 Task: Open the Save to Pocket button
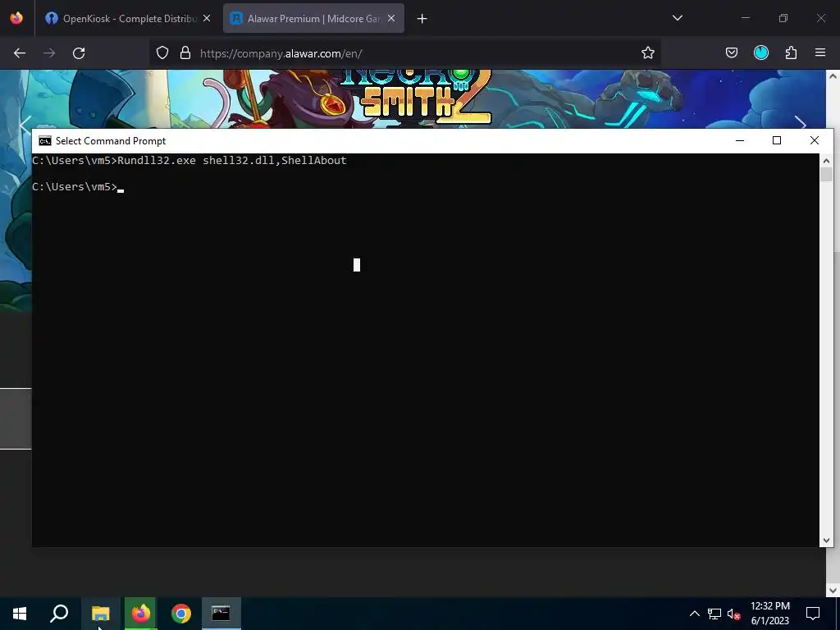coord(731,53)
